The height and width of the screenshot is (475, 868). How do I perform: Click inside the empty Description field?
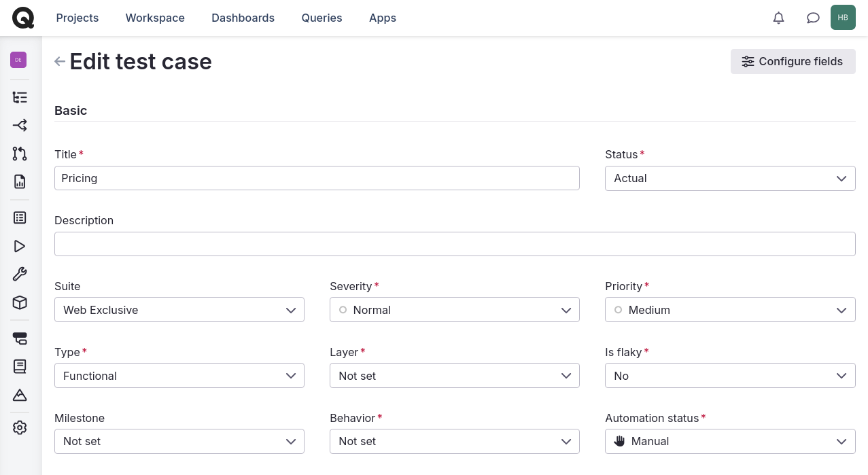click(x=455, y=243)
